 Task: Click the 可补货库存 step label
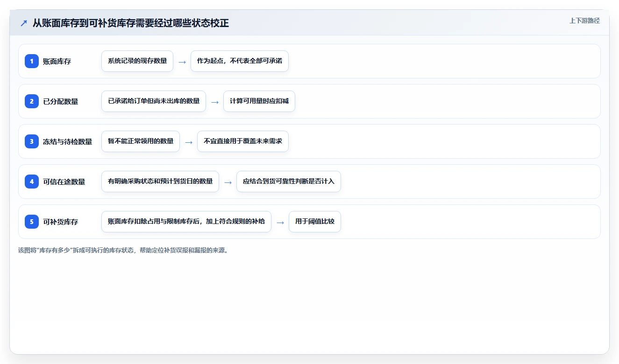click(61, 222)
